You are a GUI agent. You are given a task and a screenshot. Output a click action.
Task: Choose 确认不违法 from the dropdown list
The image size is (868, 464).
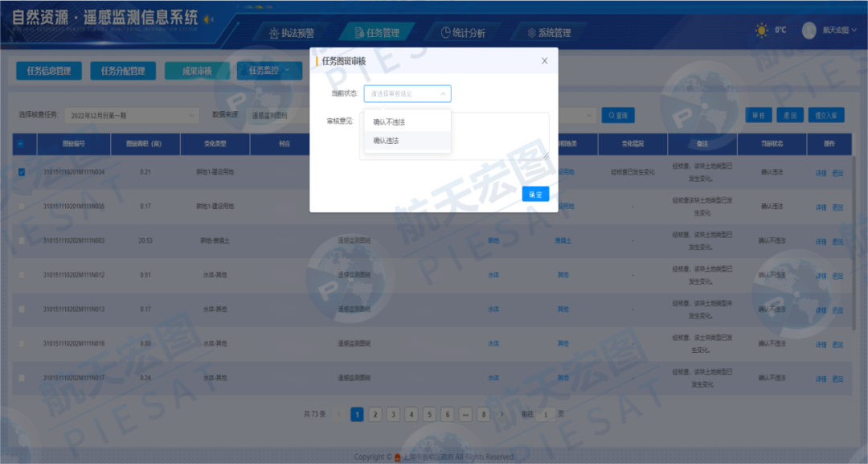(390, 122)
